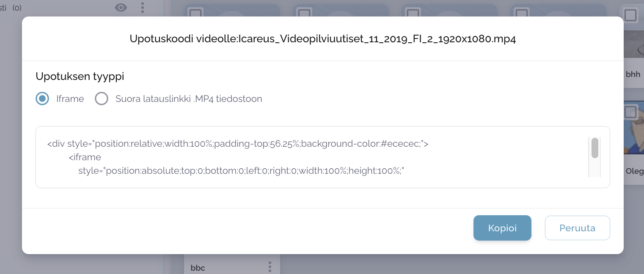Open the bbc card's three-dot menu
Screen dimensions: 644x274
[270, 267]
